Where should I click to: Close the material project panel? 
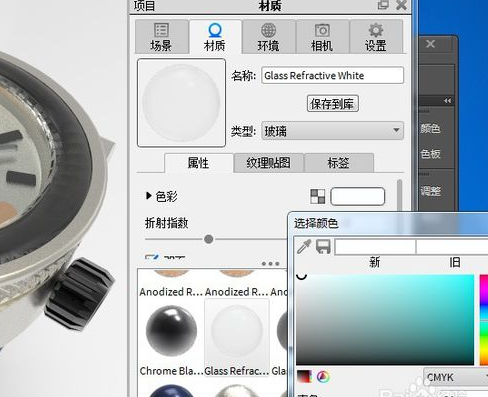(x=402, y=5)
